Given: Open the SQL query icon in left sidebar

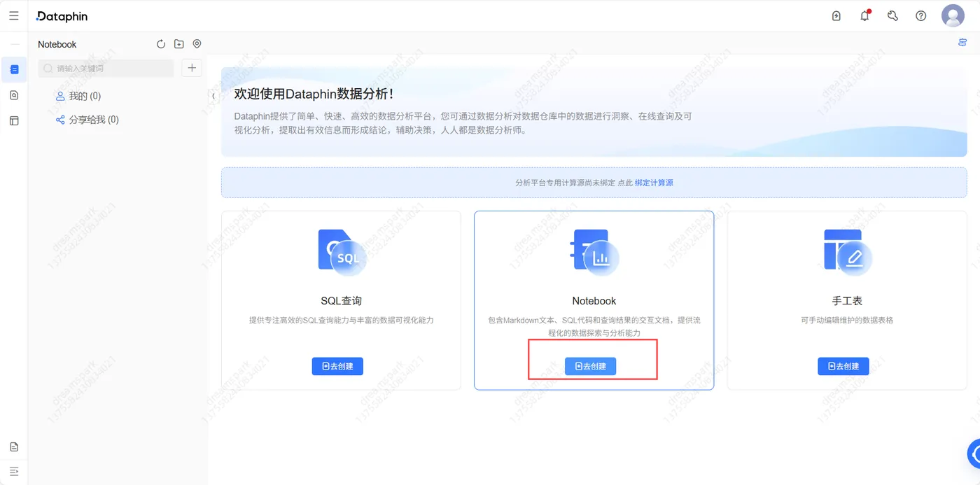Looking at the screenshot, I should click(x=14, y=95).
